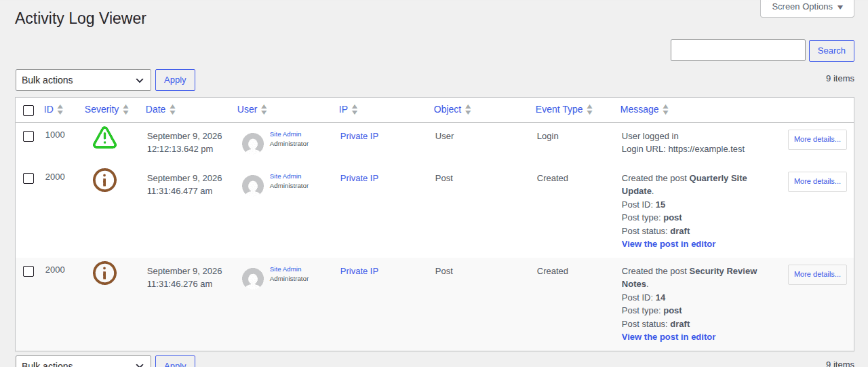The image size is (868, 367).
Task: Open More details for User logged in event
Action: [x=817, y=140]
